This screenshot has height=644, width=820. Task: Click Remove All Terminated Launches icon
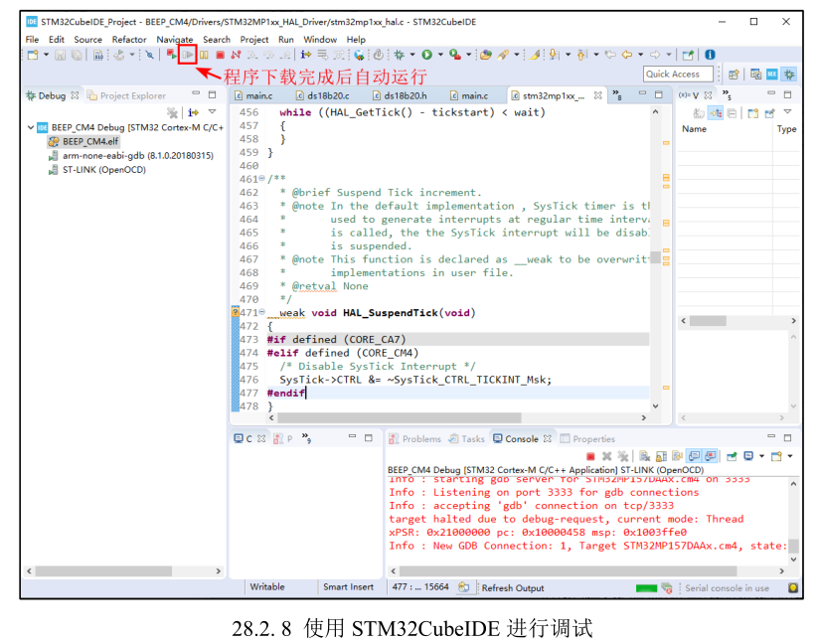click(623, 456)
